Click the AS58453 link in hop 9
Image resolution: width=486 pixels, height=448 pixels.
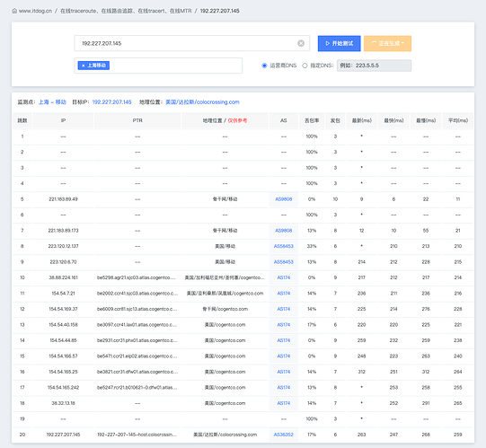pyautogui.click(x=284, y=262)
